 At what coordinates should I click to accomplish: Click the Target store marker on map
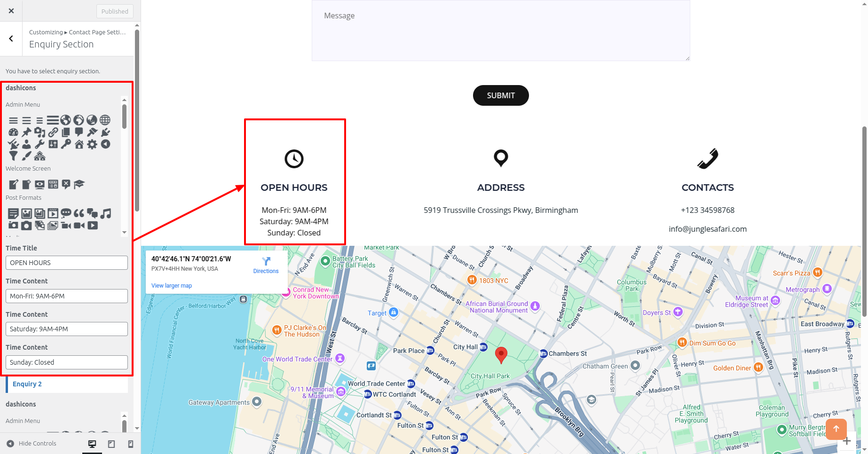(x=394, y=312)
